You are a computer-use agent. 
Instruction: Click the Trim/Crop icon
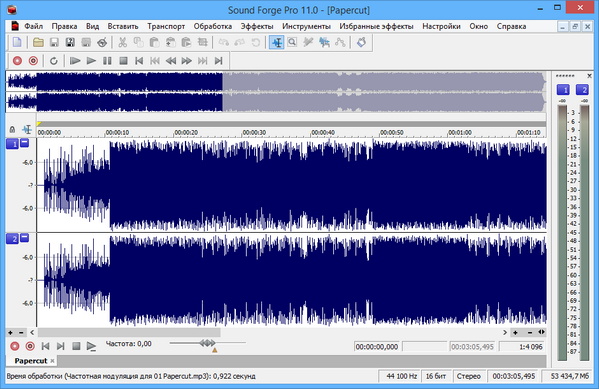click(202, 42)
